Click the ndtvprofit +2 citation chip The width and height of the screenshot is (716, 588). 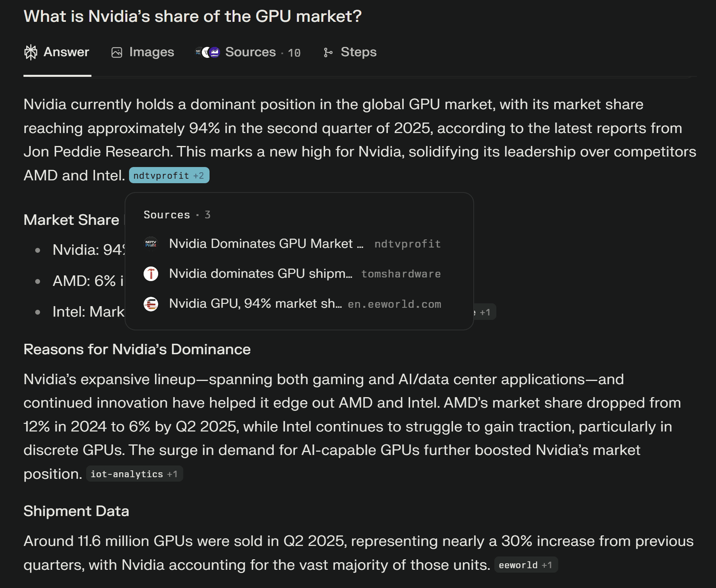(x=169, y=176)
